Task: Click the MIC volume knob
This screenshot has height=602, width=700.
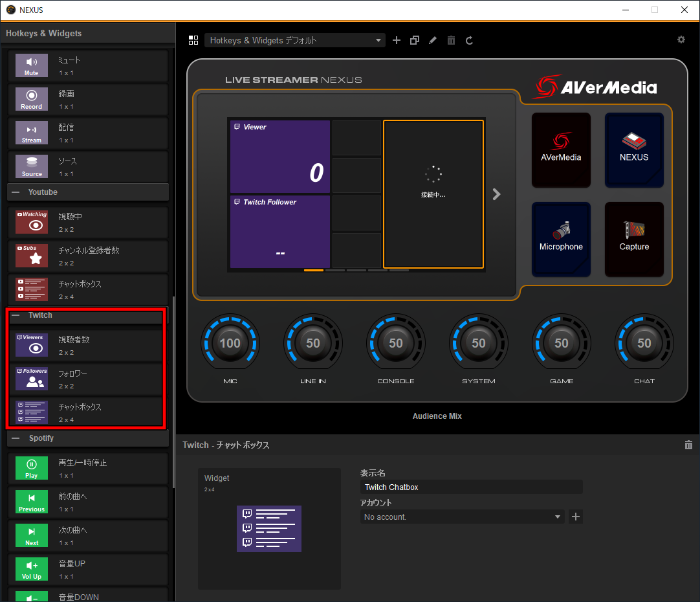Action: [230, 343]
